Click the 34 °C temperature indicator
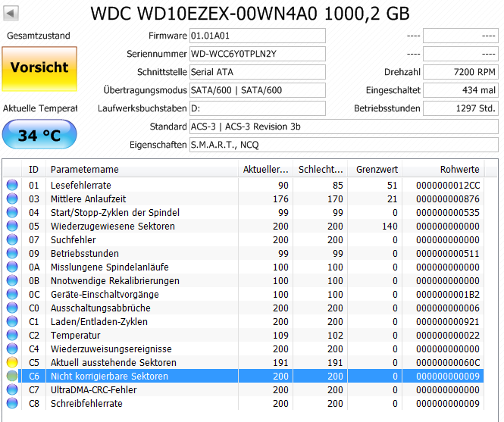This screenshot has height=422, width=504. pyautogui.click(x=39, y=134)
